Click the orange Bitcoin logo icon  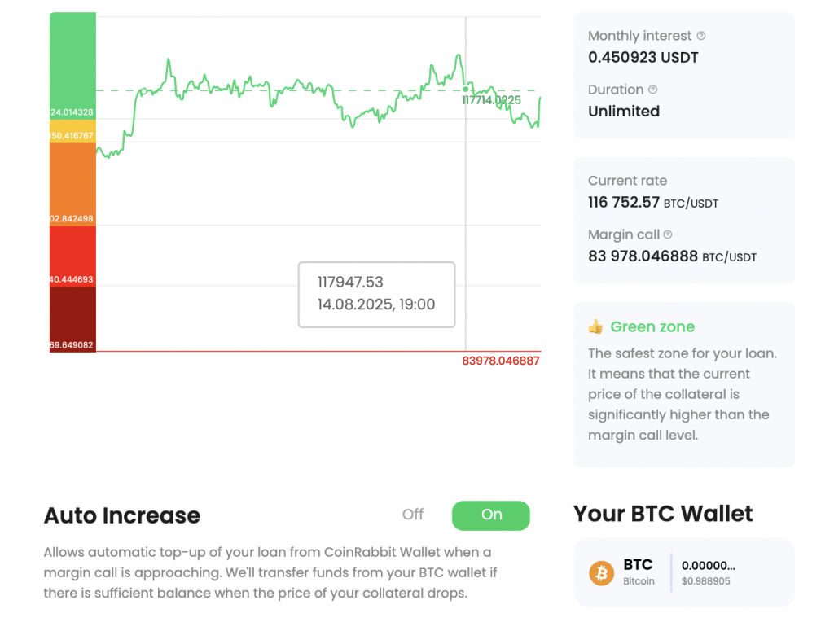pos(602,572)
